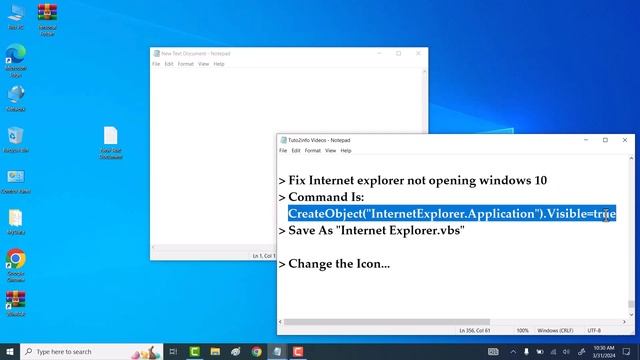This screenshot has height=360, width=640.
Task: Click the Ln 356 status bar position
Action: 475,330
